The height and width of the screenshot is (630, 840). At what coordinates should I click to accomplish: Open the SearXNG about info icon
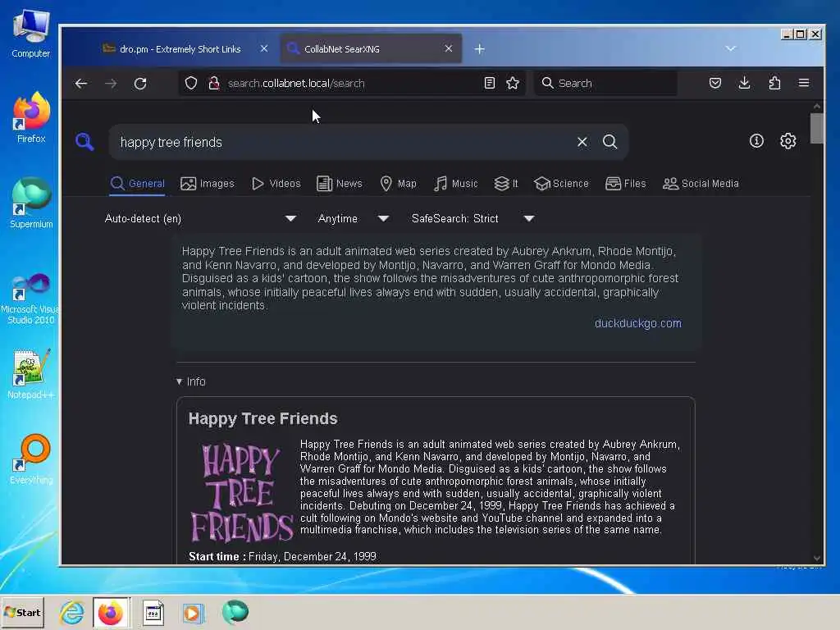756,141
